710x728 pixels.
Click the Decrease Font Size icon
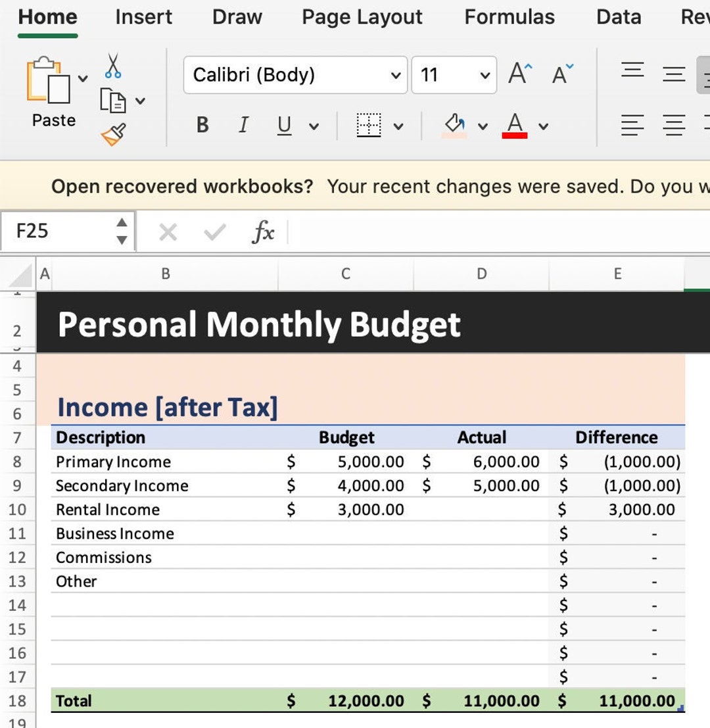(559, 74)
